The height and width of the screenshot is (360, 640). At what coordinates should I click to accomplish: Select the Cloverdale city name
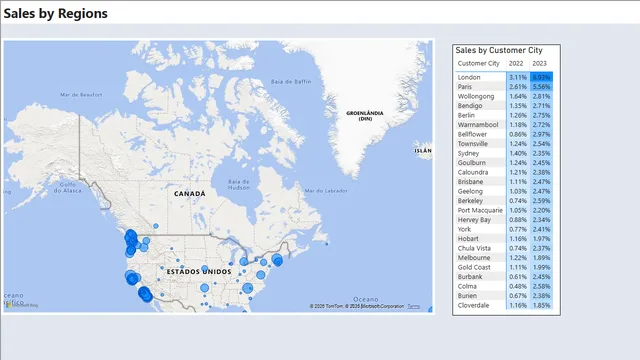[x=473, y=305]
